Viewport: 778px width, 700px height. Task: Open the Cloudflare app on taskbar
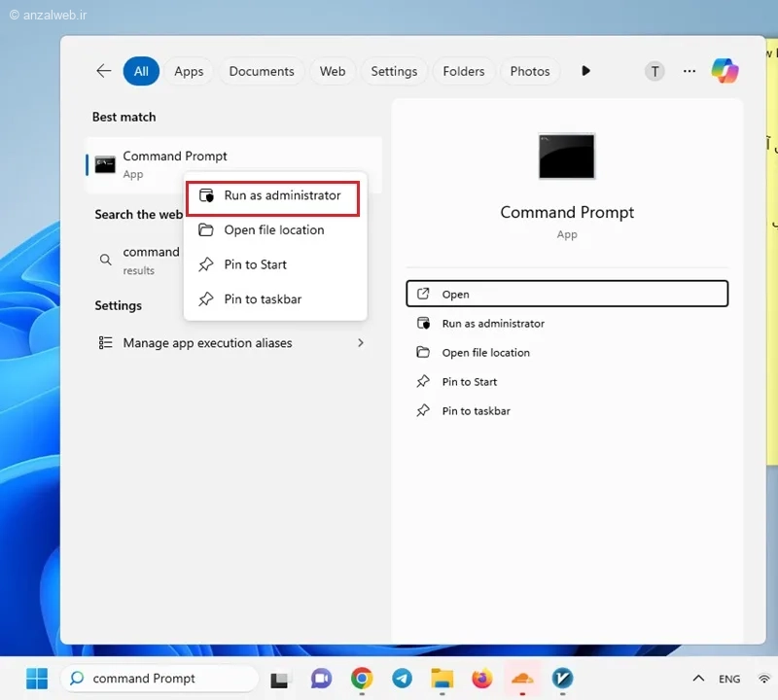pyautogui.click(x=522, y=679)
